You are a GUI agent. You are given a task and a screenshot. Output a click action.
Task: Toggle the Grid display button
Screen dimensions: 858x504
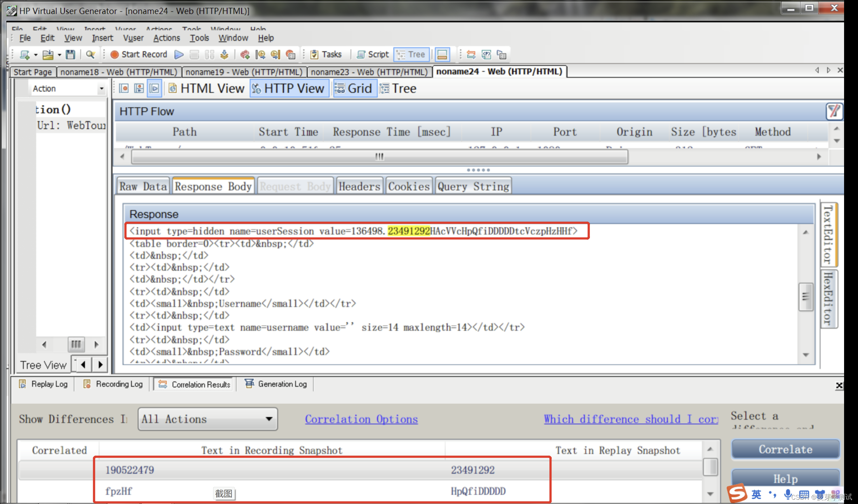pyautogui.click(x=354, y=88)
